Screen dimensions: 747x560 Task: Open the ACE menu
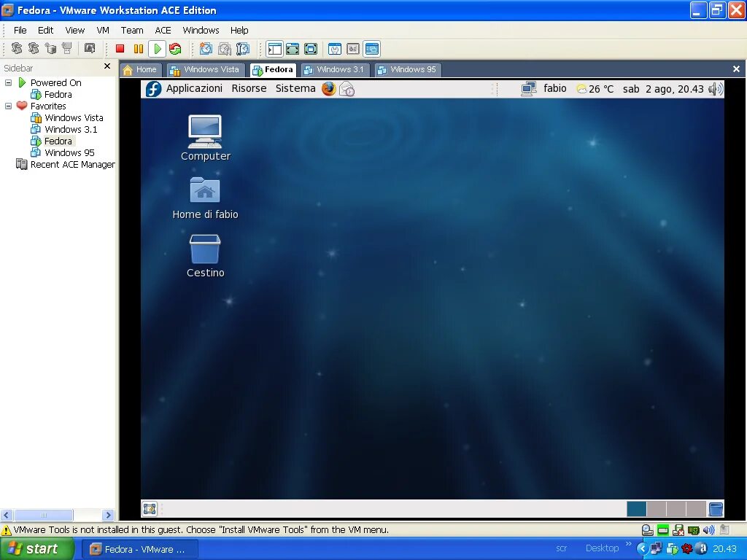(x=163, y=30)
